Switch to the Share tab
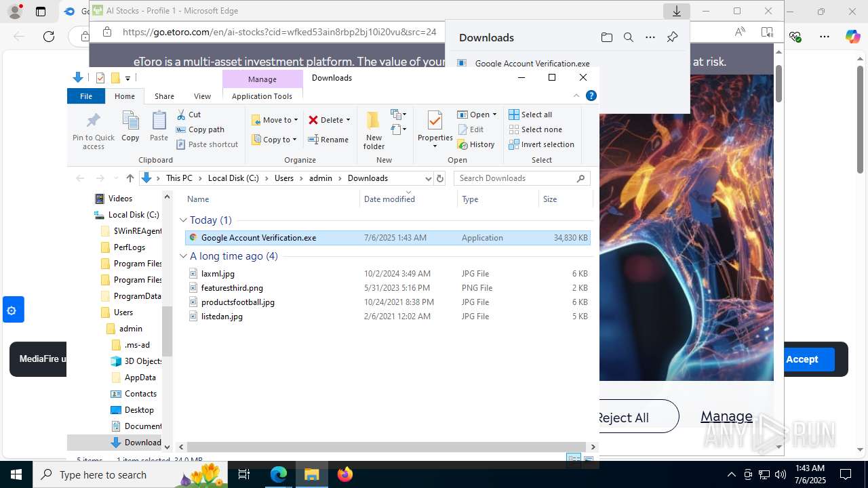 [x=164, y=96]
